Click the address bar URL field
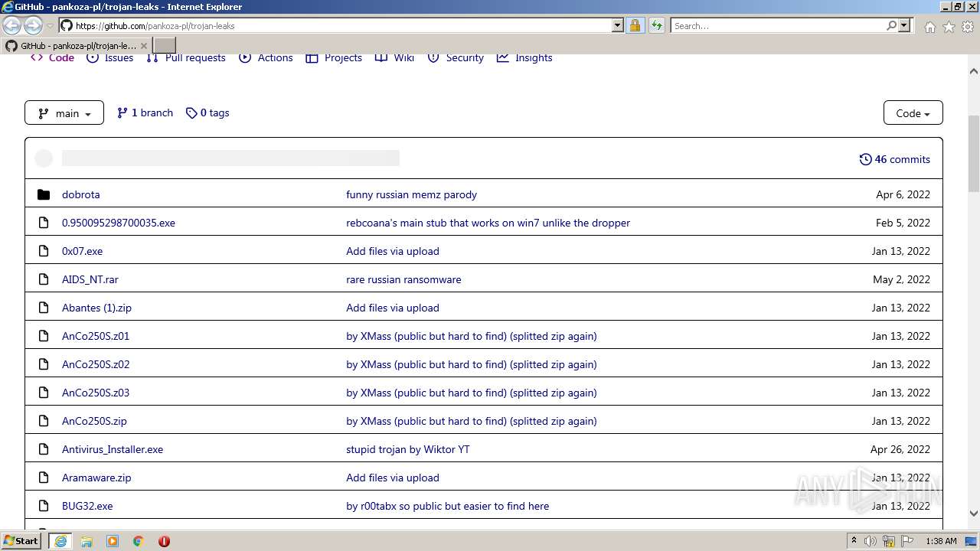Screen dimensions: 980x551 tap(341, 25)
